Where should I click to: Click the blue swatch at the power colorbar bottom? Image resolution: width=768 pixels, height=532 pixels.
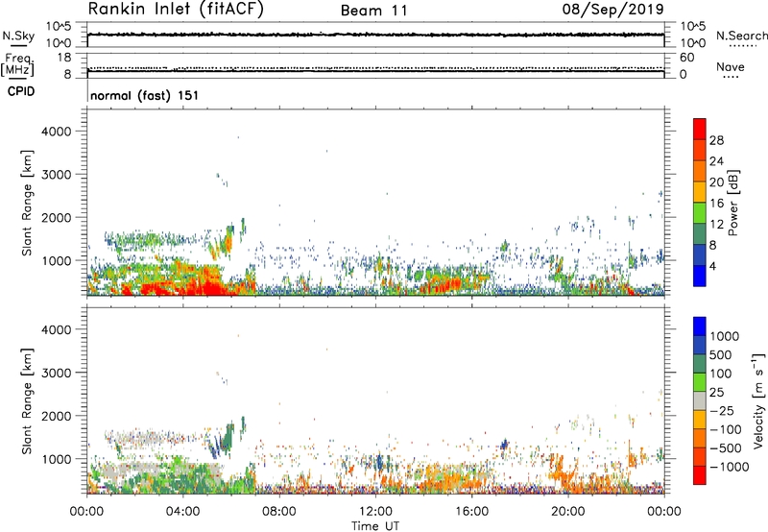click(700, 276)
